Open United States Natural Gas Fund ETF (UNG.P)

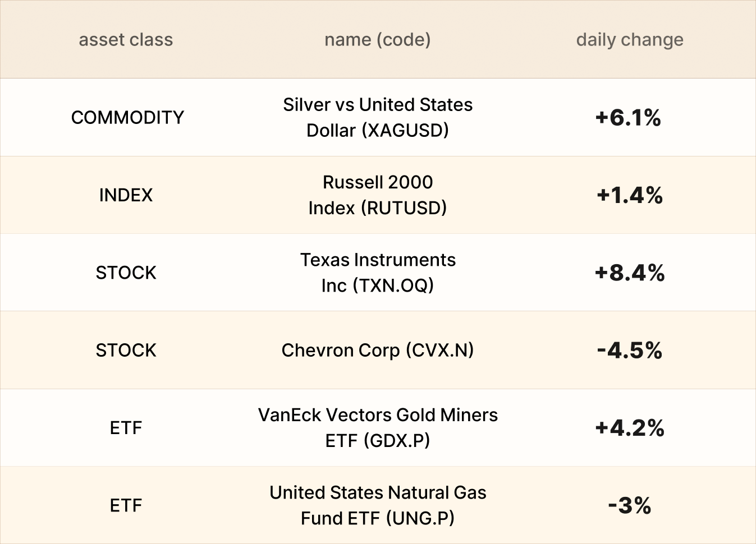tap(378, 505)
